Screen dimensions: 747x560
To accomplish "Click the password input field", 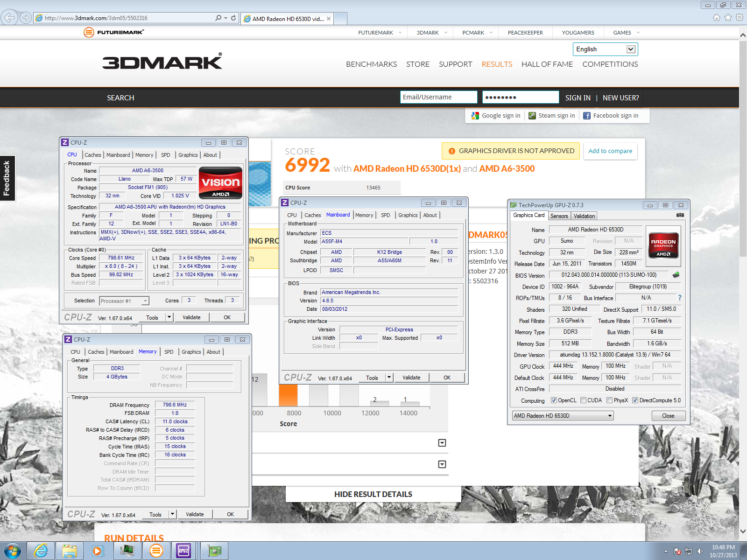I will click(x=521, y=97).
